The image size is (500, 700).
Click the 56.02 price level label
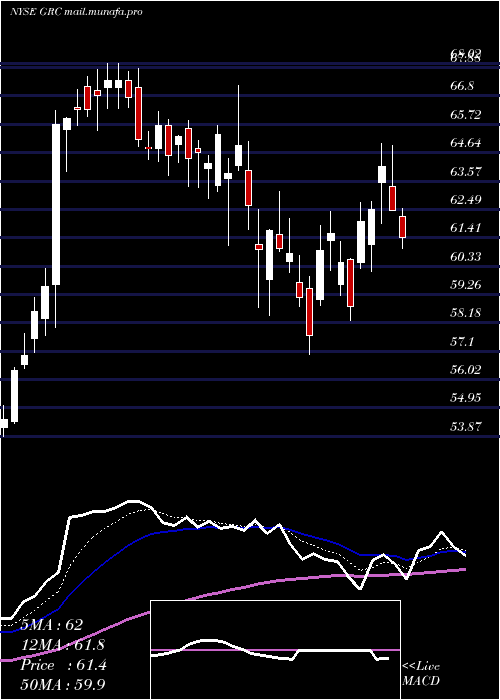click(466, 370)
